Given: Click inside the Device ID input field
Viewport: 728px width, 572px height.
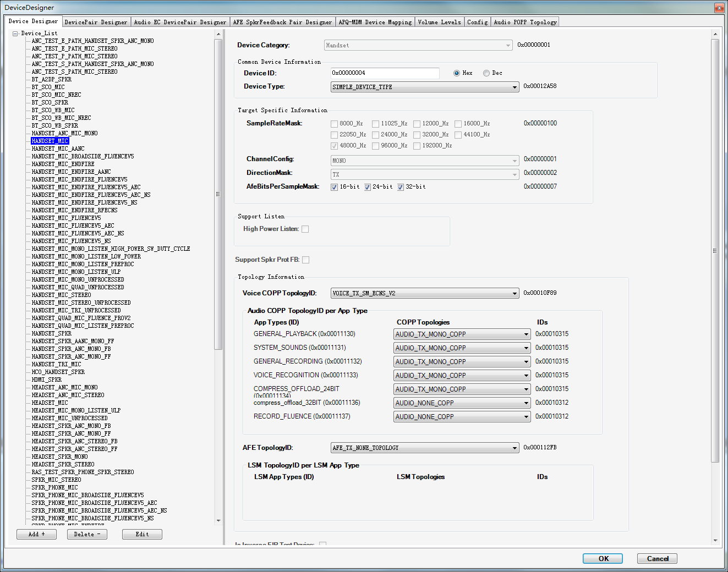Looking at the screenshot, I should click(x=385, y=73).
